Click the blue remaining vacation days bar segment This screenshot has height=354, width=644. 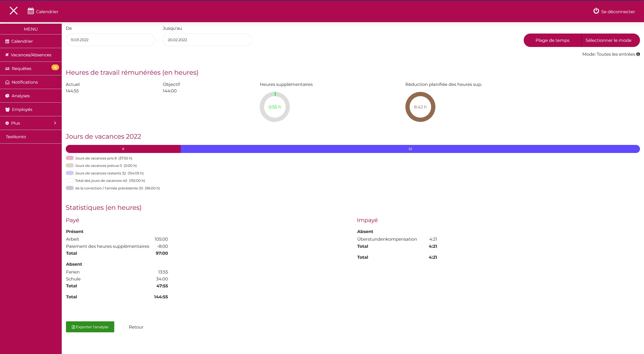(x=410, y=149)
